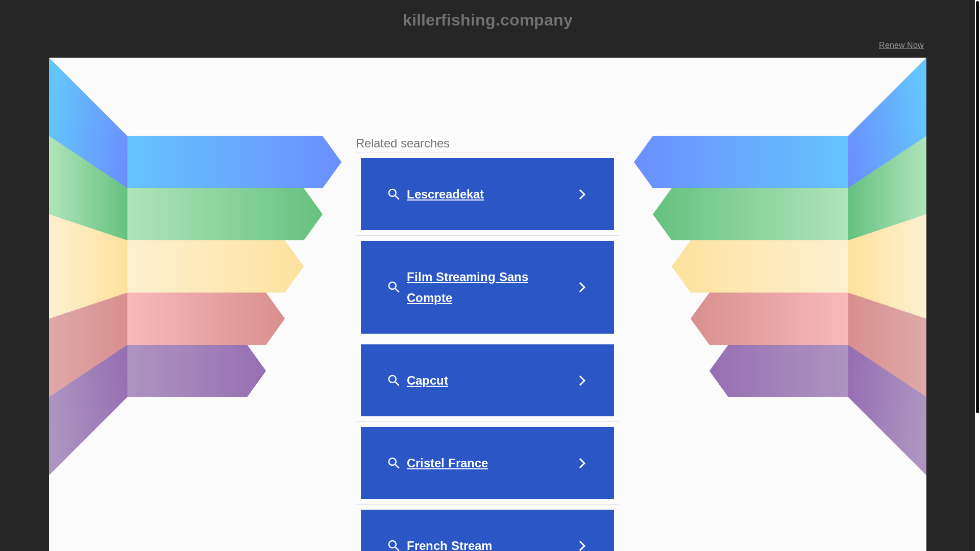Click the chevron arrow on Film Streaming row

[x=582, y=287]
